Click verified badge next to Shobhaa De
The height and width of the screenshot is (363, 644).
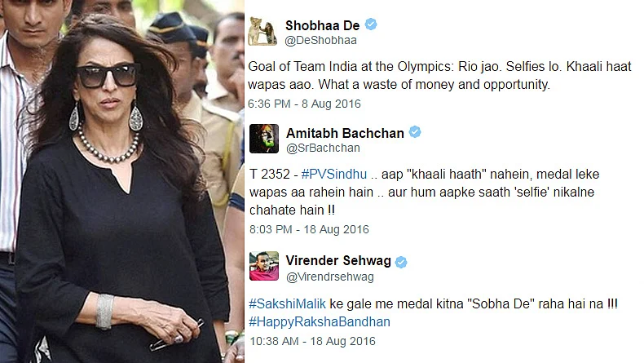tap(371, 24)
